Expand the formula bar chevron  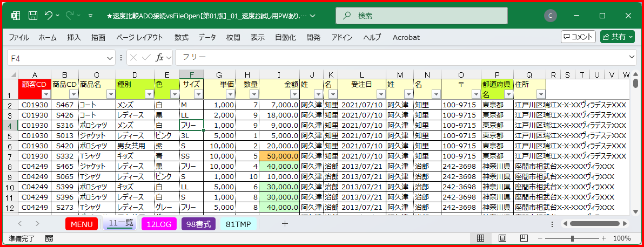point(632,57)
